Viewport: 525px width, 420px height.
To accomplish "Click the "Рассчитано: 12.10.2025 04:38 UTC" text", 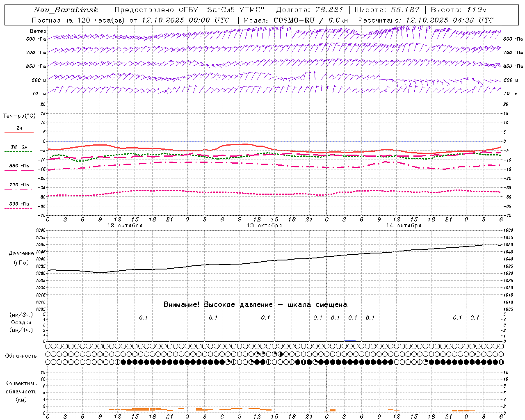I will (x=426, y=20).
